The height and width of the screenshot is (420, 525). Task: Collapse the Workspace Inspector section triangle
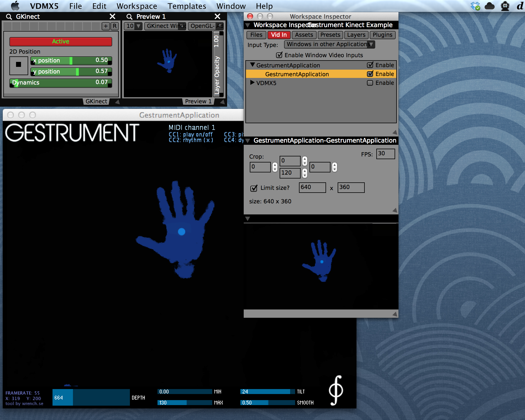point(248,25)
